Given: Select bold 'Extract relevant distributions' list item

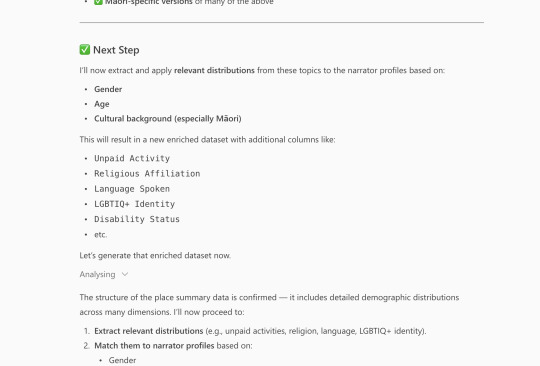Looking at the screenshot, I should click(x=149, y=331).
